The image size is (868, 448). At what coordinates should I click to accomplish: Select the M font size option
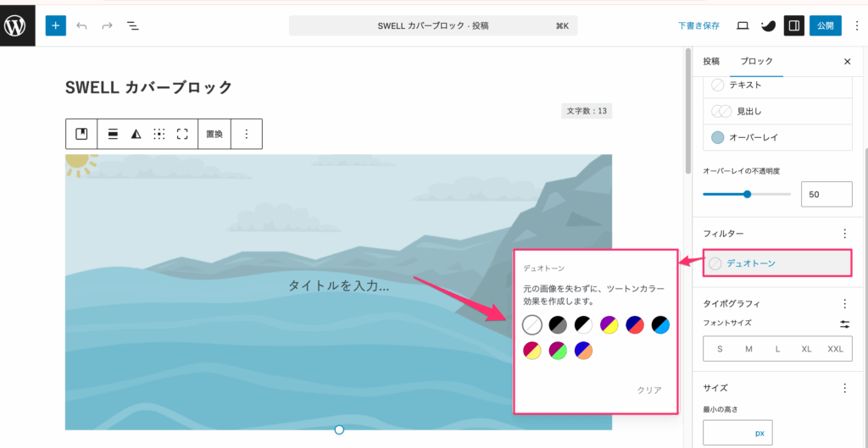pyautogui.click(x=748, y=349)
